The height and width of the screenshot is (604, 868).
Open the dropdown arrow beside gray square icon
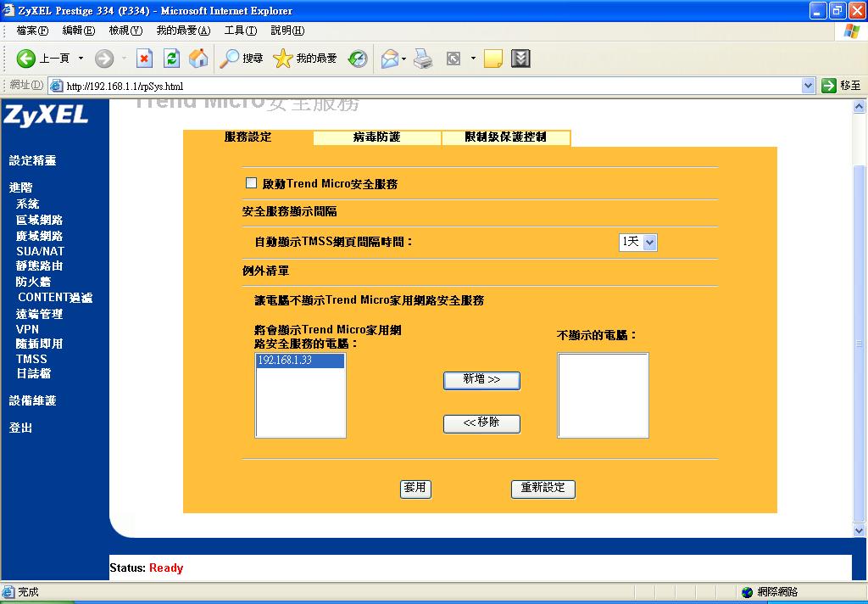tap(473, 59)
